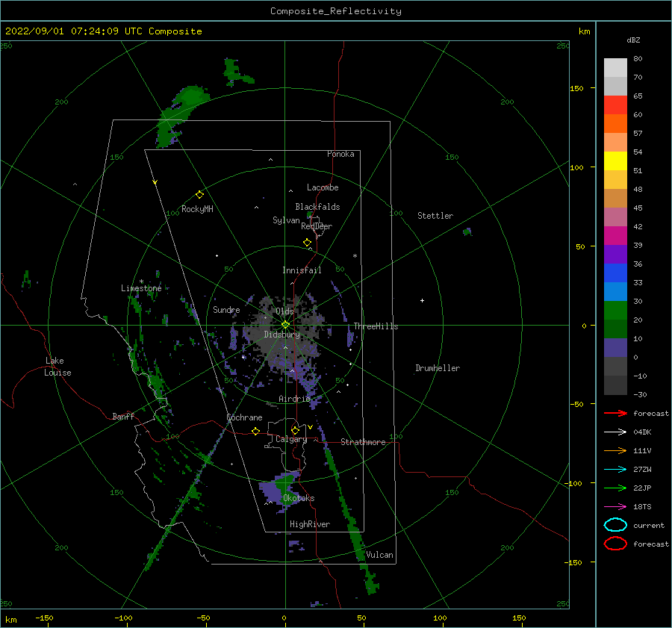Click the cyan current ellipse legend icon
This screenshot has height=628, width=672.
coord(615,525)
